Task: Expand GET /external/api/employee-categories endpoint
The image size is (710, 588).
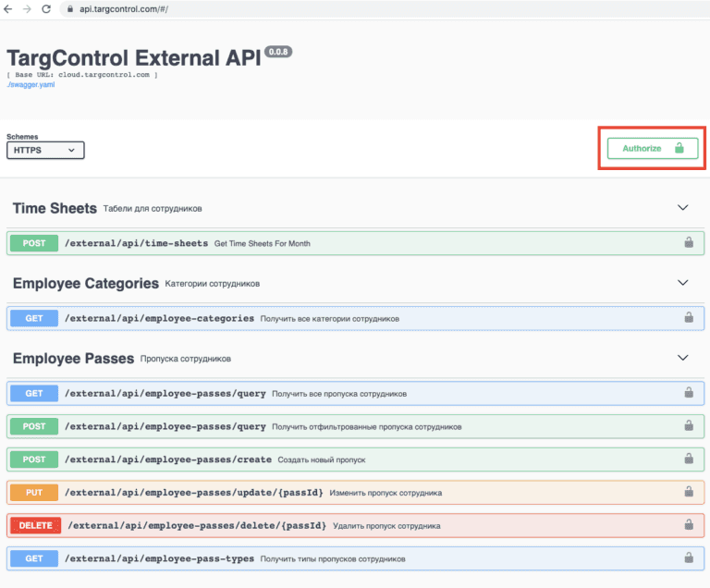Action: click(355, 318)
